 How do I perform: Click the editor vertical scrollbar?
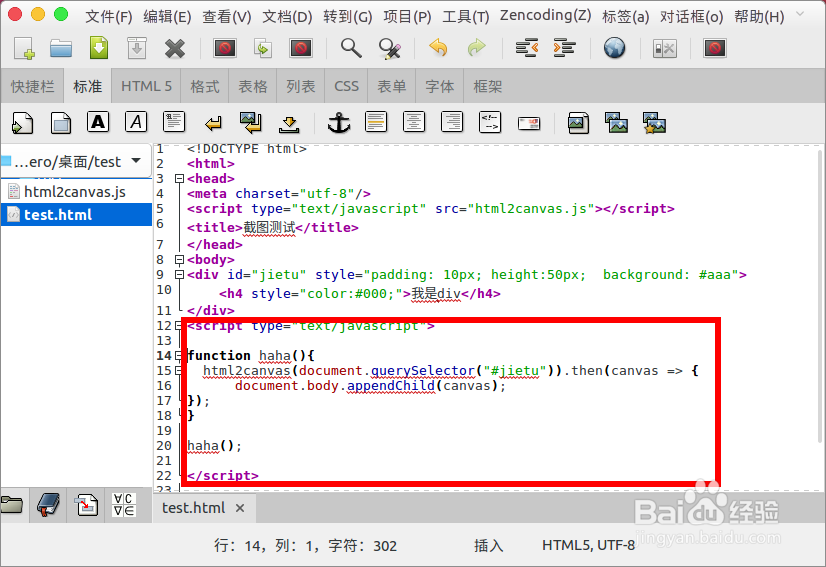pos(819,295)
